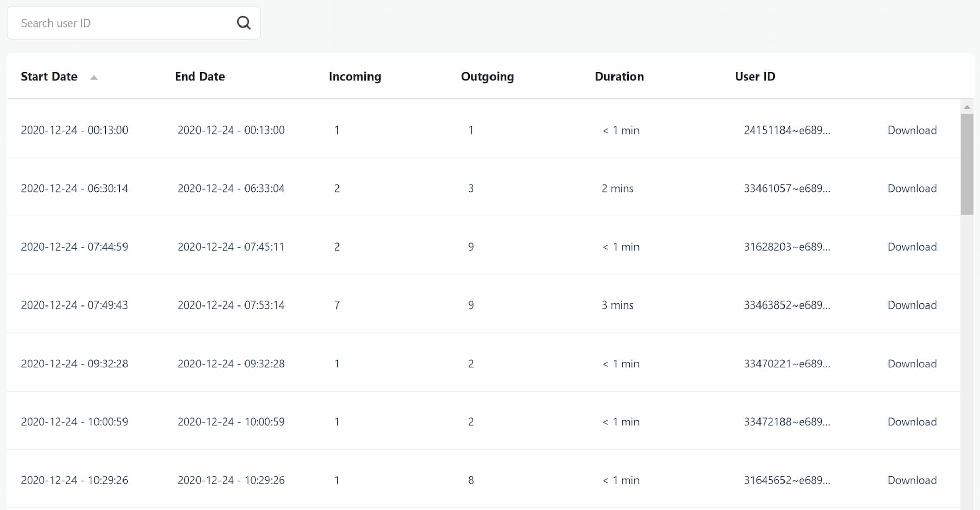The image size is (980, 510).
Task: Click start date 2020-12-24 - 10:29:26
Action: (x=75, y=480)
